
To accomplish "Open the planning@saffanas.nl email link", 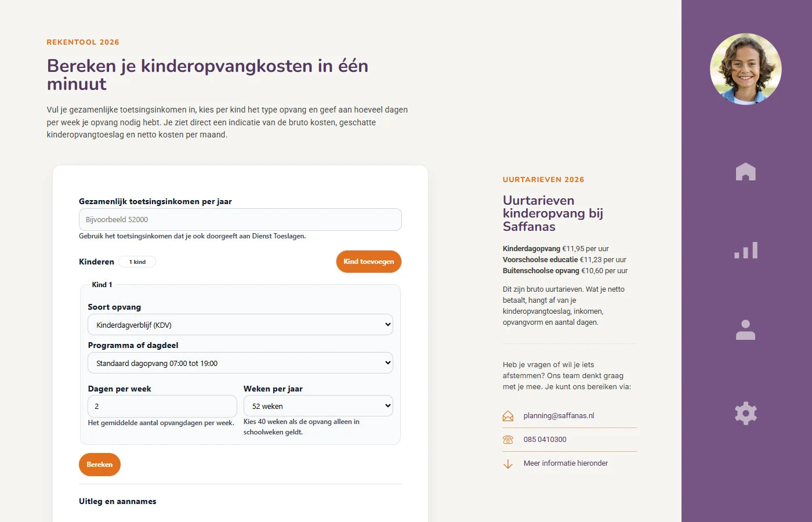I will point(559,416).
